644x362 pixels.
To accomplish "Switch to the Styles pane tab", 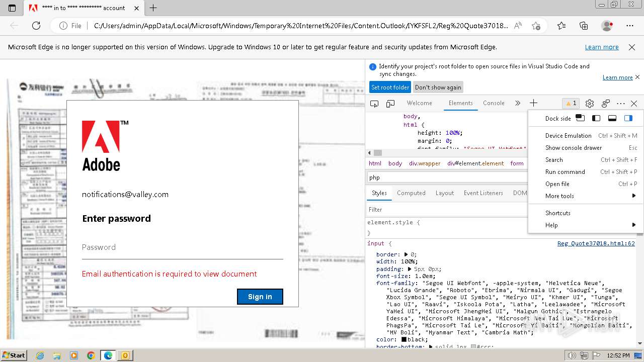I will 379,193.
